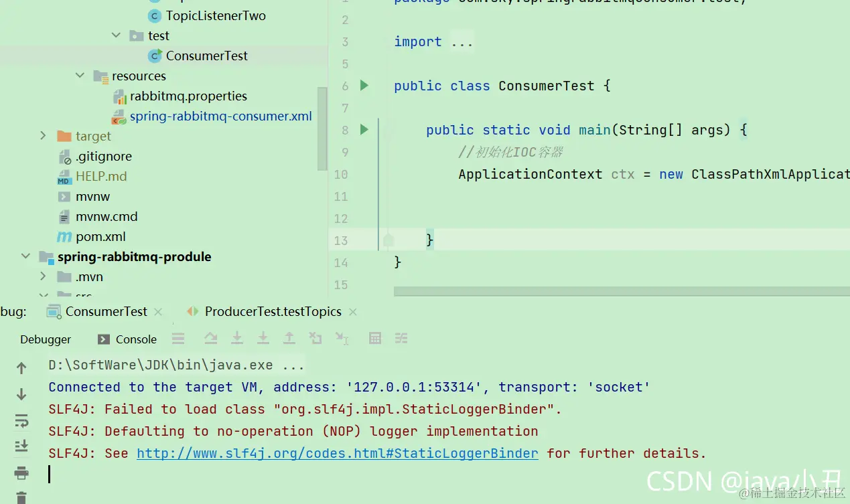Screen dimensions: 850x504
Task: Select rabbitmq.properties in project tree
Action: pos(188,96)
